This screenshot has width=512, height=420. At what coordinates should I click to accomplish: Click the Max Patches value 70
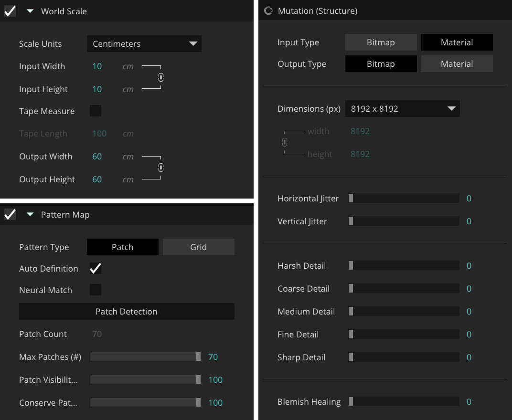[x=213, y=357]
